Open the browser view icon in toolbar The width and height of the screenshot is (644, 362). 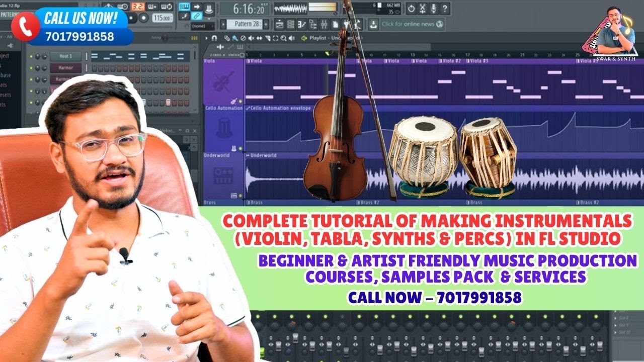point(313,25)
